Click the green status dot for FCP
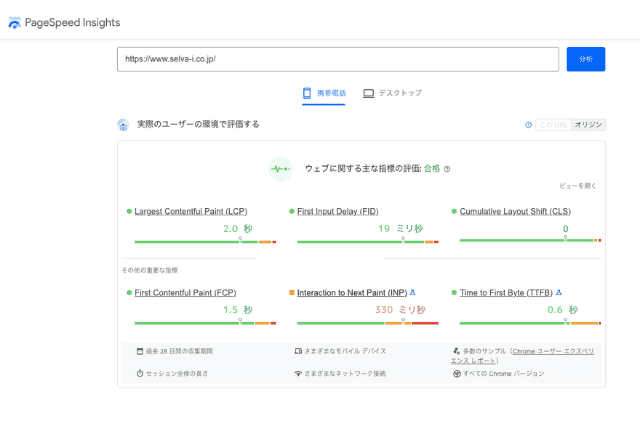Image resolution: width=640 pixels, height=427 pixels. (129, 293)
